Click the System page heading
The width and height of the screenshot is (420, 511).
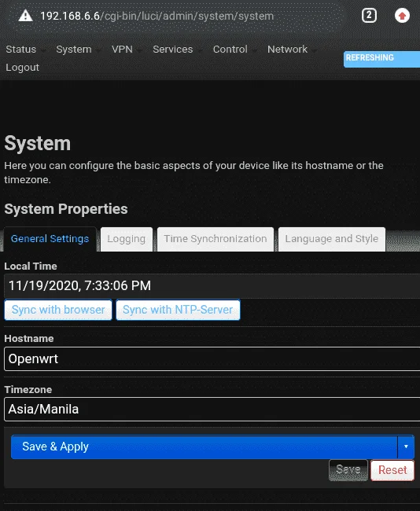38,143
